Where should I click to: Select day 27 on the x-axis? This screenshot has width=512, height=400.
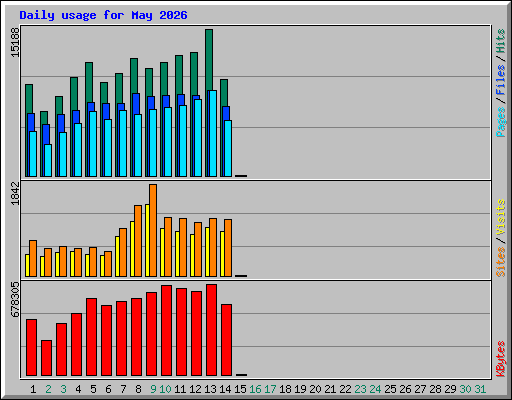[x=420, y=389]
